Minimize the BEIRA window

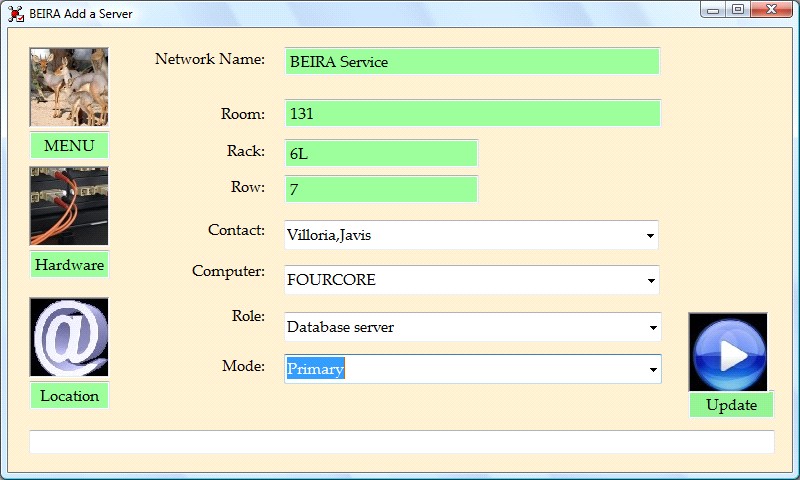(713, 10)
